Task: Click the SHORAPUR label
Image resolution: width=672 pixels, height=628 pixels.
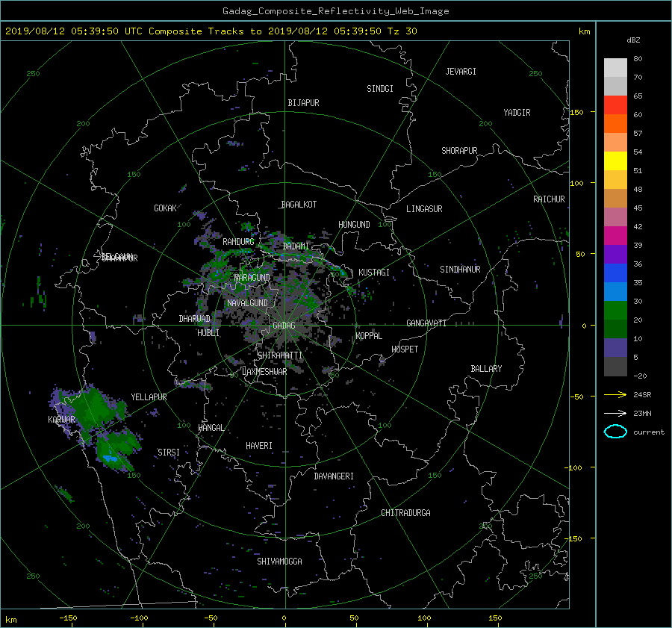Action: 459,150
